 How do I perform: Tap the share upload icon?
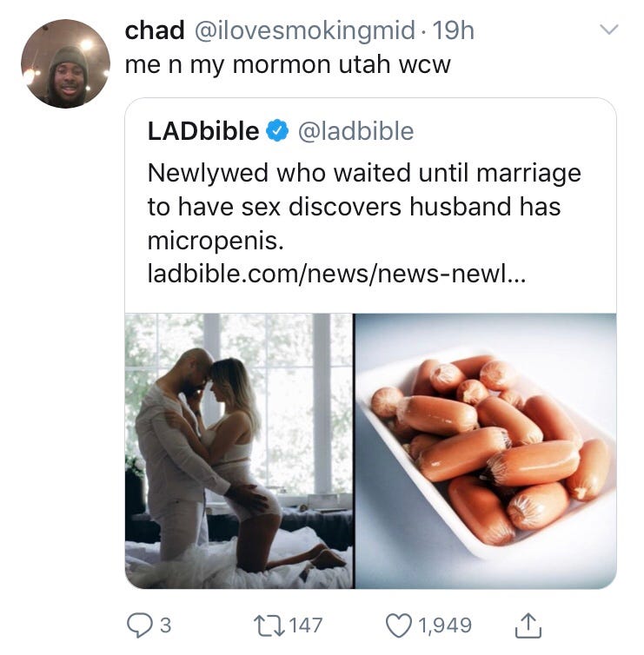528,625
